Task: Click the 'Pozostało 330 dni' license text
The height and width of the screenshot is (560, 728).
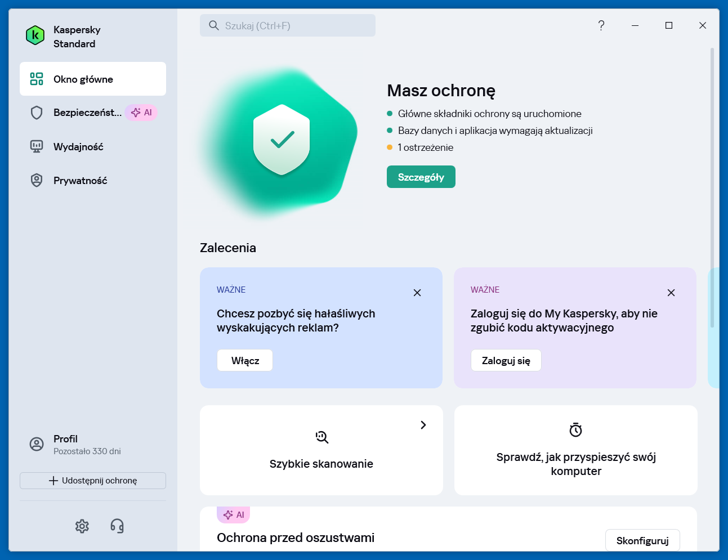Action: coord(87,451)
